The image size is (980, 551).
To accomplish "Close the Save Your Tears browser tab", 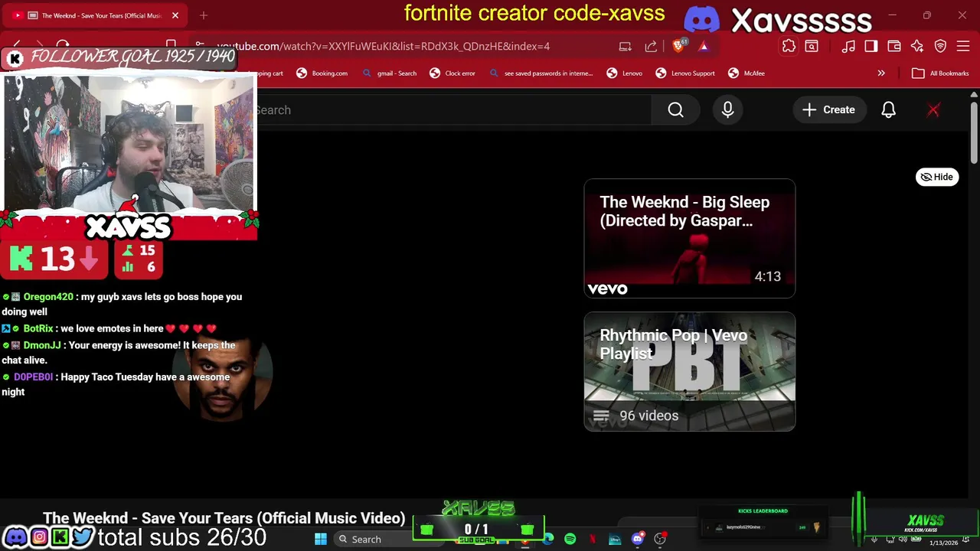I will pyautogui.click(x=175, y=15).
